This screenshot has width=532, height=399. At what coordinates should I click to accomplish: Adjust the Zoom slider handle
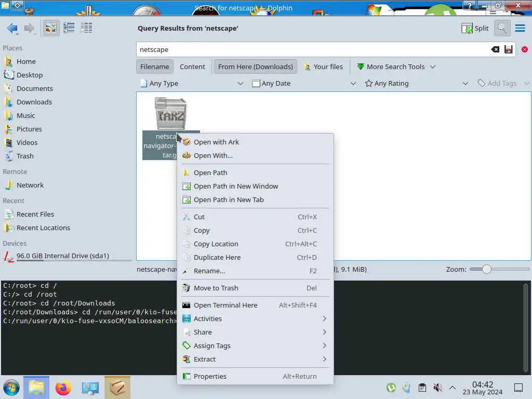tap(486, 269)
